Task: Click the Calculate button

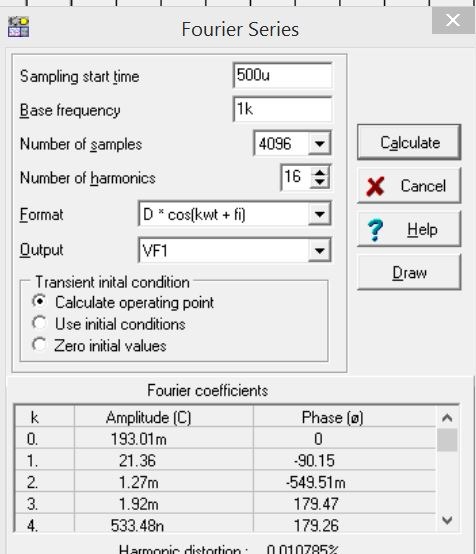Action: [409, 143]
